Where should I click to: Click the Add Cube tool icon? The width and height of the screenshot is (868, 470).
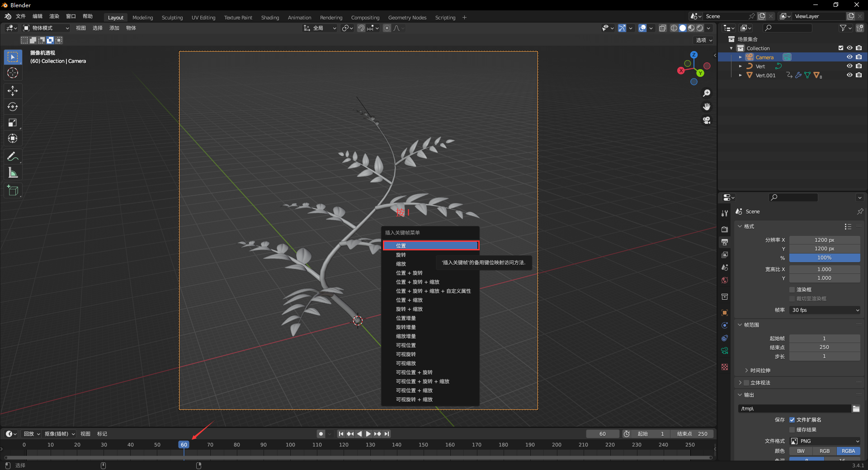pos(13,191)
